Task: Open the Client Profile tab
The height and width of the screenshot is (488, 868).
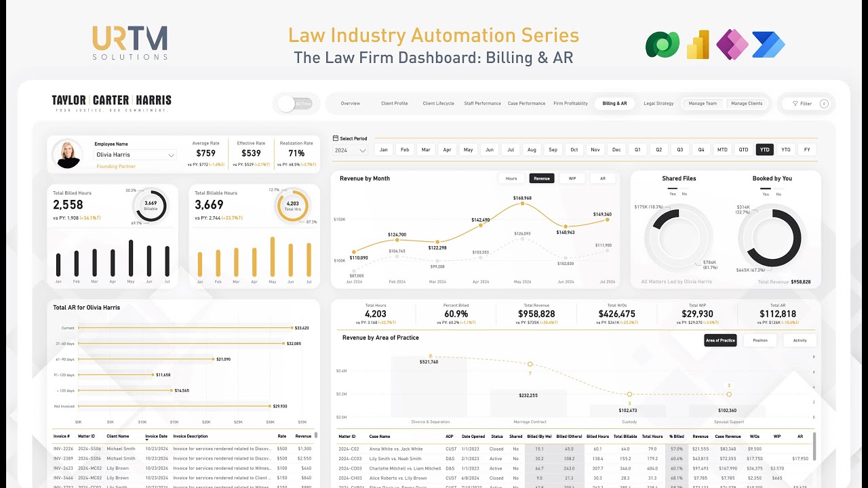Action: pyautogui.click(x=395, y=104)
